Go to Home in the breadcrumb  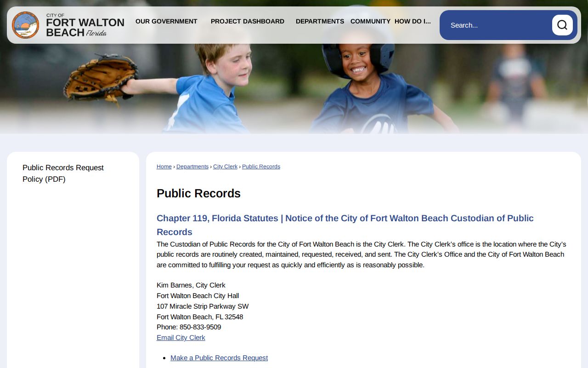(x=164, y=167)
